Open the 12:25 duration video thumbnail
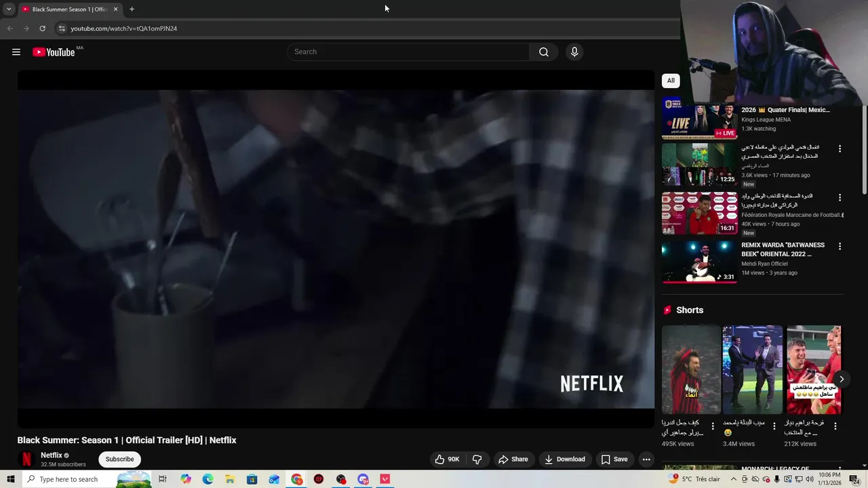Screen dimensions: 868x488 coord(699,164)
